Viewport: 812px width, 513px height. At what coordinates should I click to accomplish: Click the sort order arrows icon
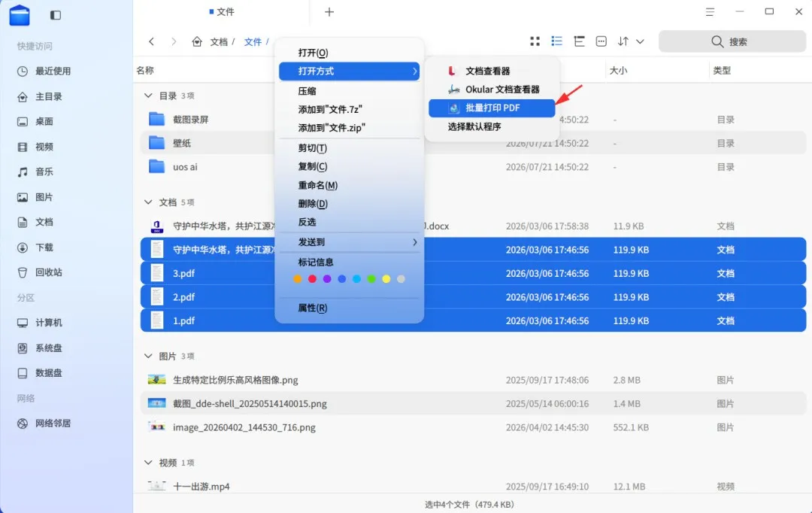point(623,41)
